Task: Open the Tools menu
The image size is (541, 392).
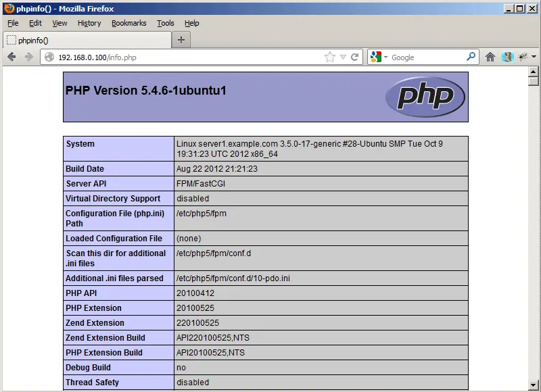Action: 166,23
